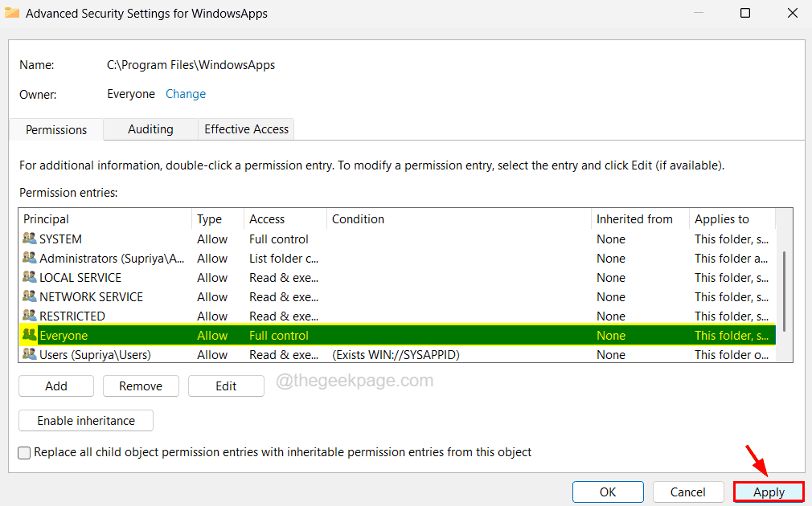Click Allow type in LOCAL SERVICE row
The height and width of the screenshot is (506, 812).
point(212,278)
